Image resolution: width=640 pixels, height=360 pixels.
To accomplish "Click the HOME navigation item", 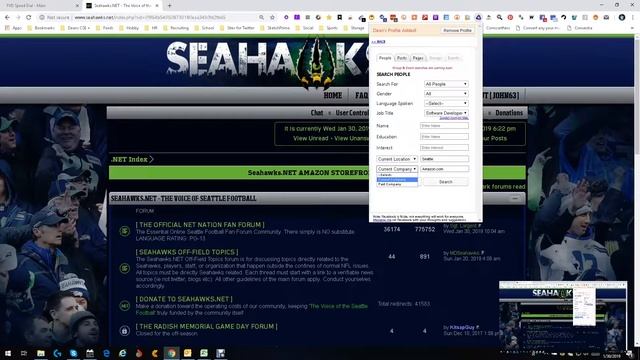I will (x=333, y=96).
